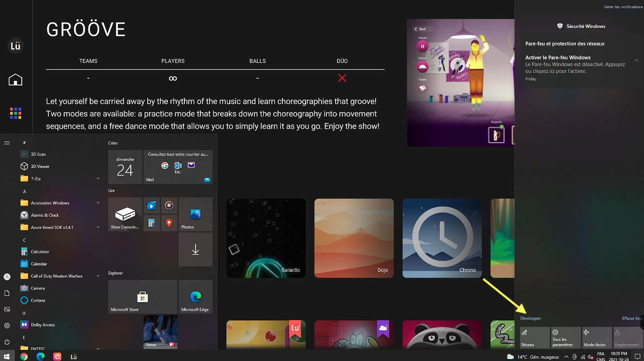
Task: Open Pictures icon in Start rail
Action: tap(7, 309)
